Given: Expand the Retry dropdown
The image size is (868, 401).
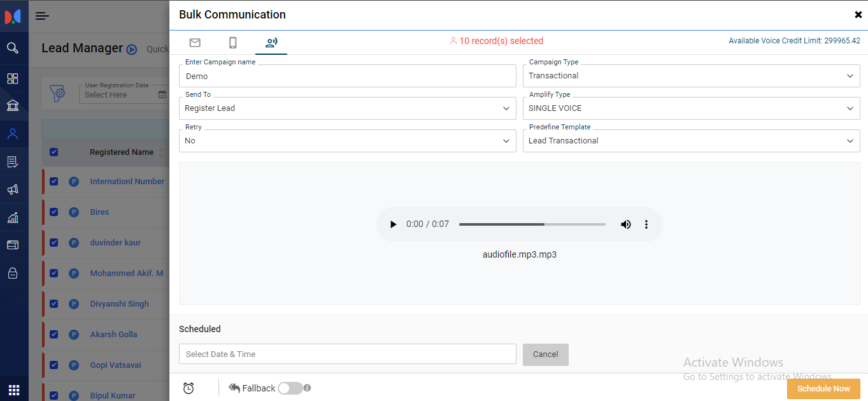Looking at the screenshot, I should (347, 141).
